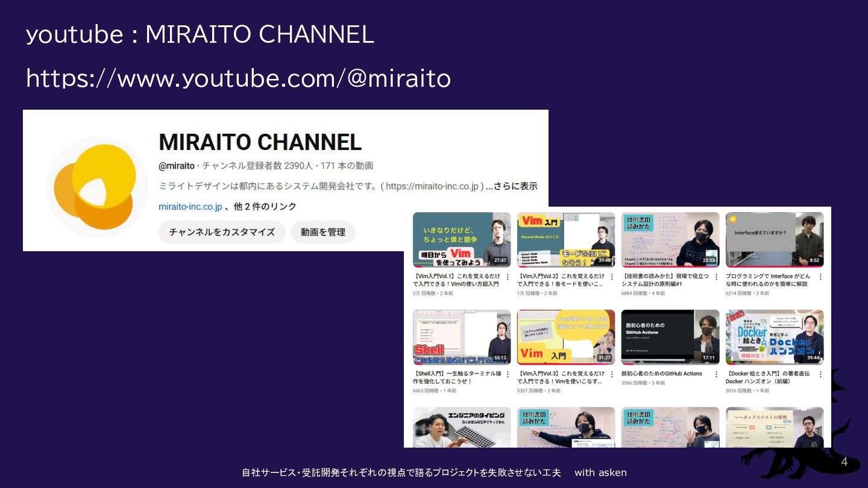Click the 【Shell入門】 video title link
The image size is (868, 488).
[457, 377]
